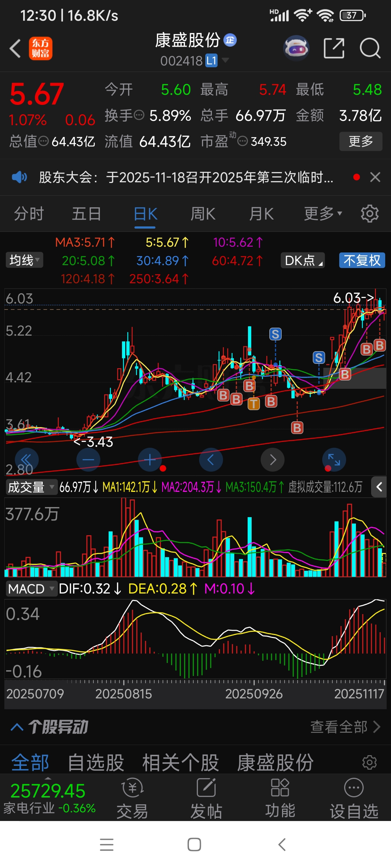
Task: Open the AI robot assistant
Action: click(x=296, y=48)
